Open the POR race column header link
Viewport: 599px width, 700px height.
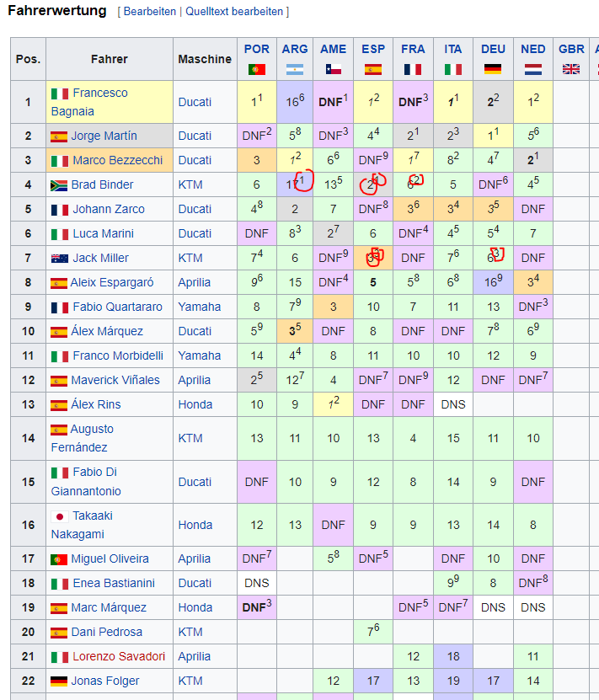pyautogui.click(x=257, y=49)
